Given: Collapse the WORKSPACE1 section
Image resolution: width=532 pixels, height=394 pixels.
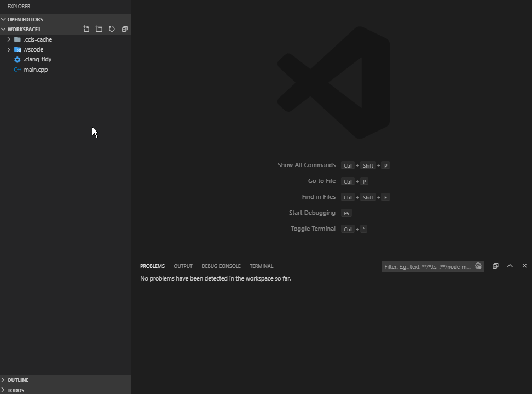Looking at the screenshot, I should click(x=3, y=29).
